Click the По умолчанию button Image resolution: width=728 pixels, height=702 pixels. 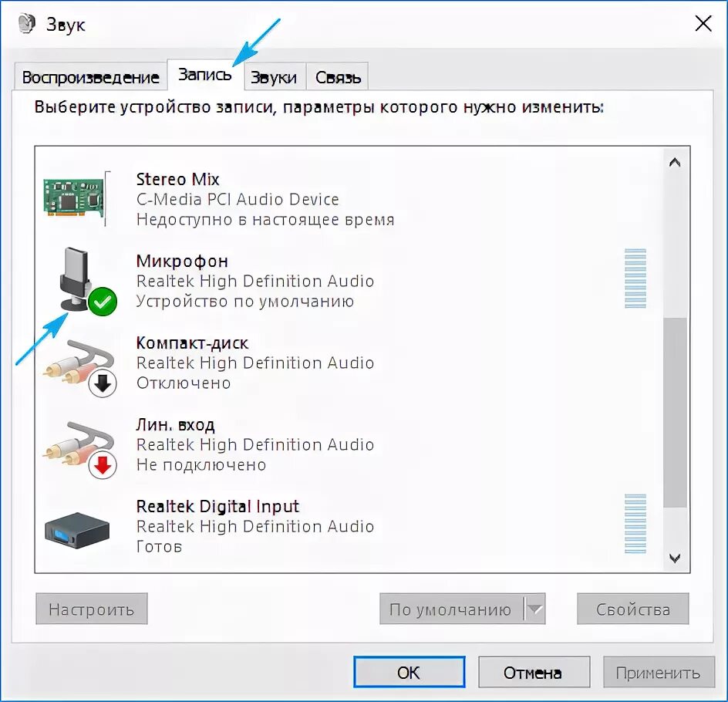[x=451, y=609]
